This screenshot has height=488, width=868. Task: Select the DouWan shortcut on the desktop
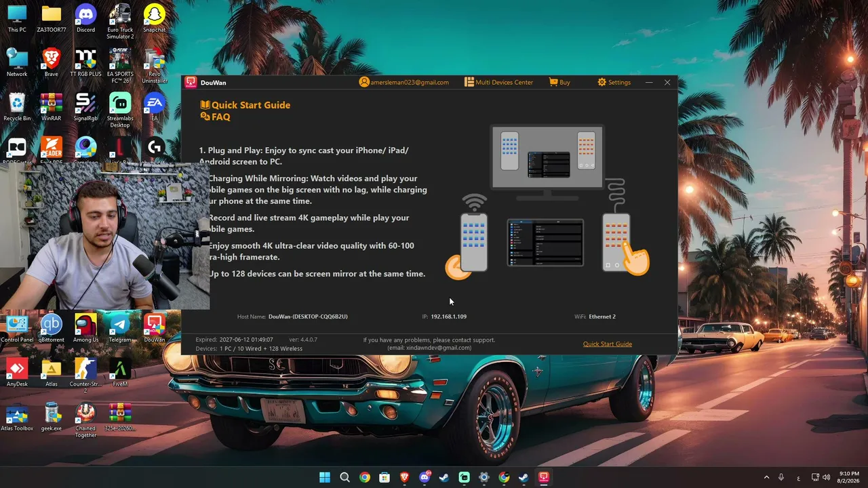(155, 329)
